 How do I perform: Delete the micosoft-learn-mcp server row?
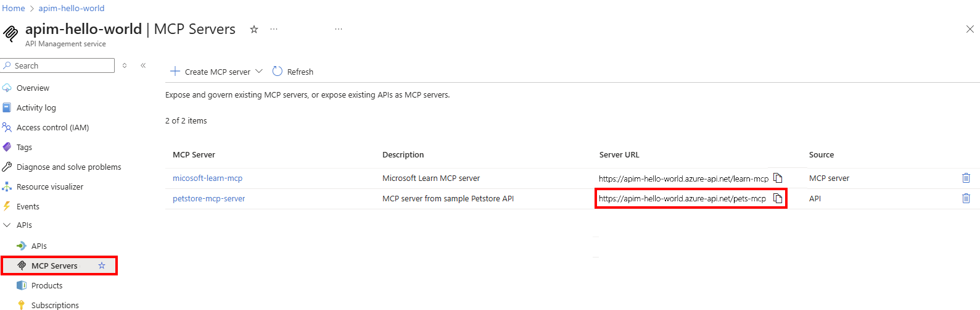[x=966, y=178]
